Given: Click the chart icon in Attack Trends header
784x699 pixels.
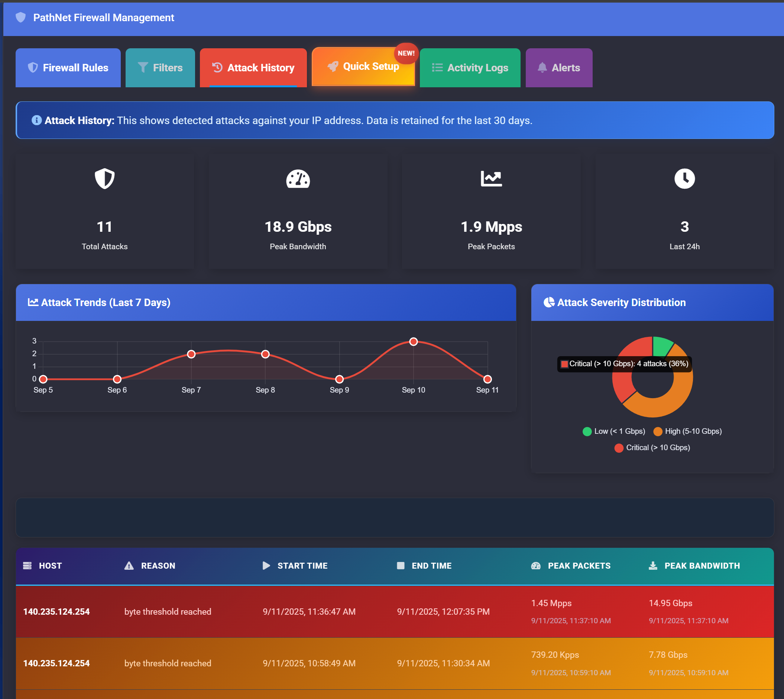Looking at the screenshot, I should coord(33,302).
